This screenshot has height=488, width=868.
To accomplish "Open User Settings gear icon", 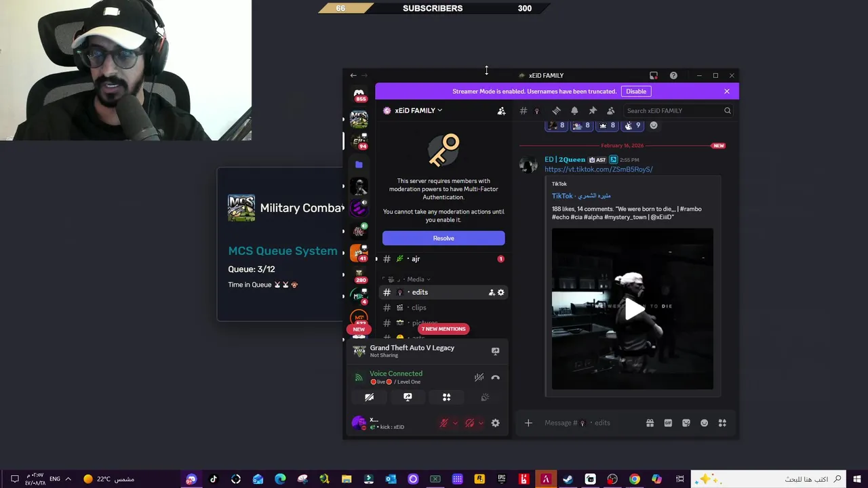I will coord(495,423).
